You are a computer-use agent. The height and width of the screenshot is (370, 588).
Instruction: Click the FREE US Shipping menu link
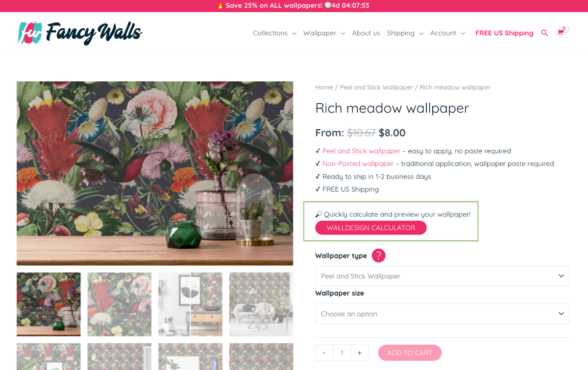point(504,33)
